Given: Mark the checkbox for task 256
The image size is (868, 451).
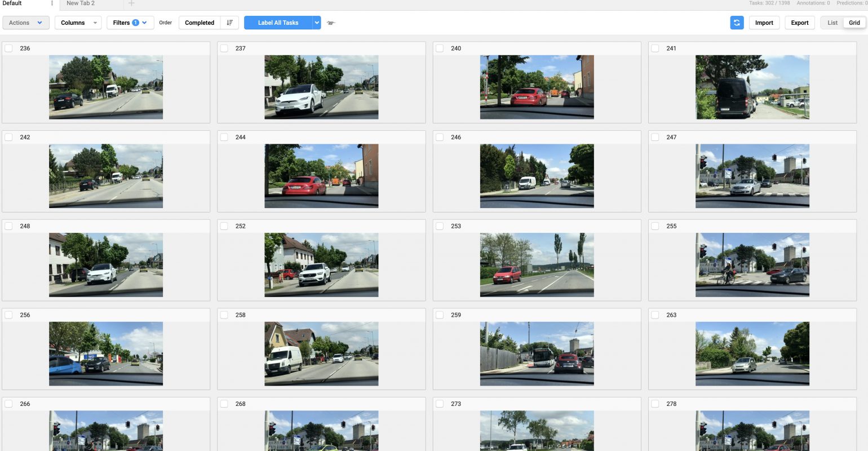Looking at the screenshot, I should pos(9,315).
